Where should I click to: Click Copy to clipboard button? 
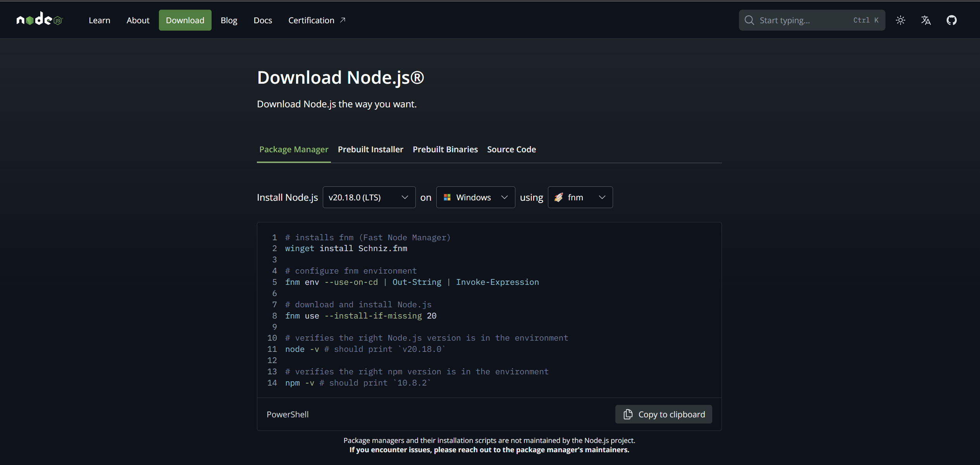tap(663, 414)
